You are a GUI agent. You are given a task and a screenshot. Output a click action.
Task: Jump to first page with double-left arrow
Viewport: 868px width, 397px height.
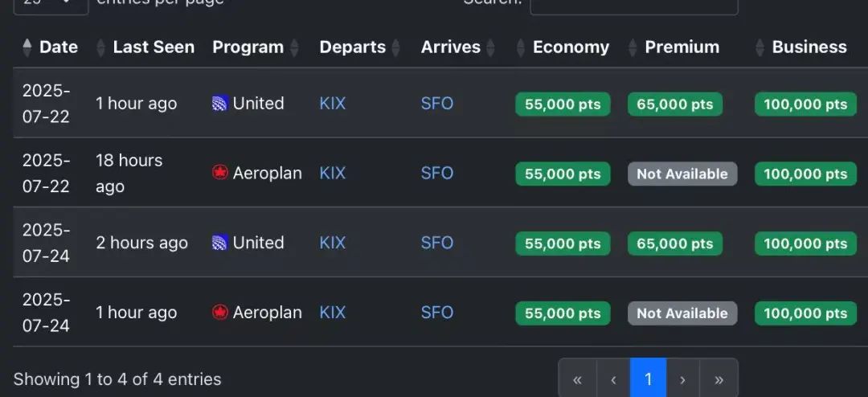[x=577, y=379]
